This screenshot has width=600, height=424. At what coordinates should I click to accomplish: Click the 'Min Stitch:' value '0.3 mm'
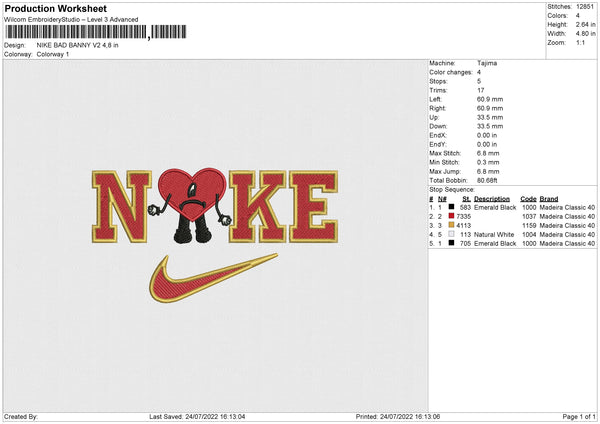[x=488, y=162]
